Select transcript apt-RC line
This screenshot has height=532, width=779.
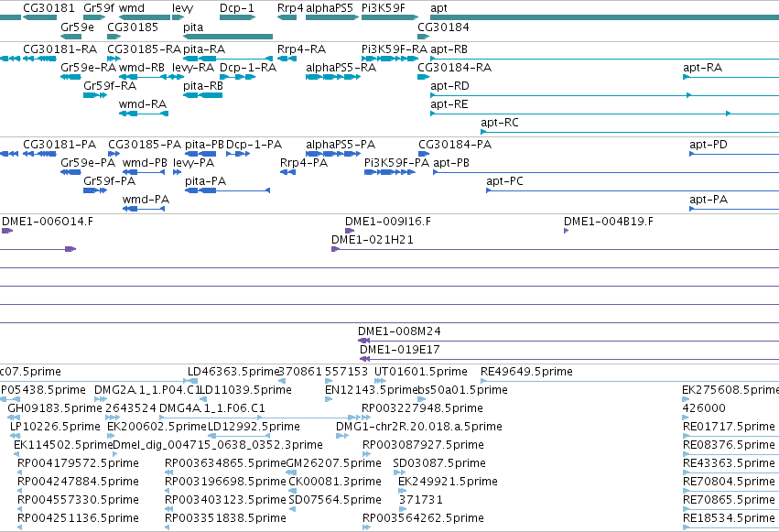630,132
